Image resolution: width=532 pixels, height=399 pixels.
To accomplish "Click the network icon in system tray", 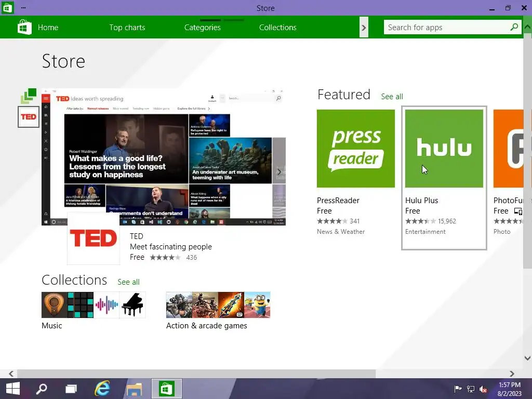I will [471, 389].
